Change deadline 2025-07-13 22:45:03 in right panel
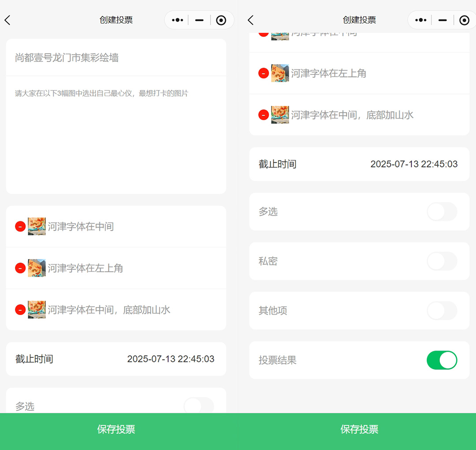This screenshot has height=450, width=476. point(413,164)
